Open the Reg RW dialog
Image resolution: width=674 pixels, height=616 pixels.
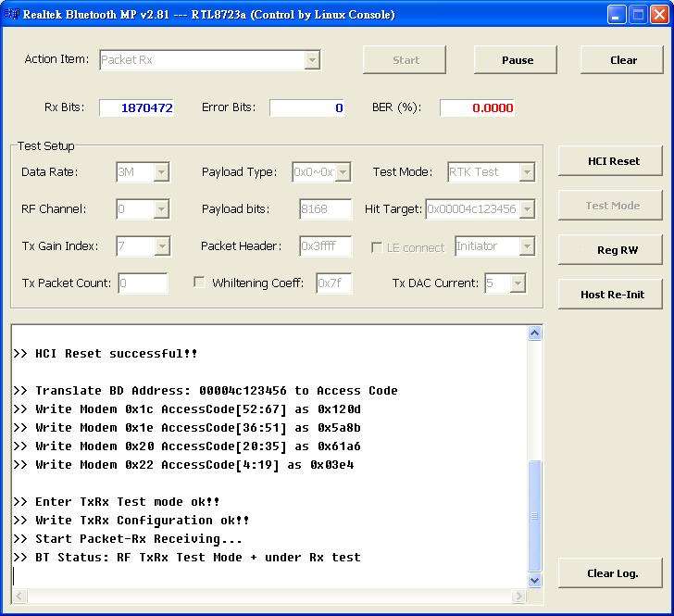coord(610,250)
